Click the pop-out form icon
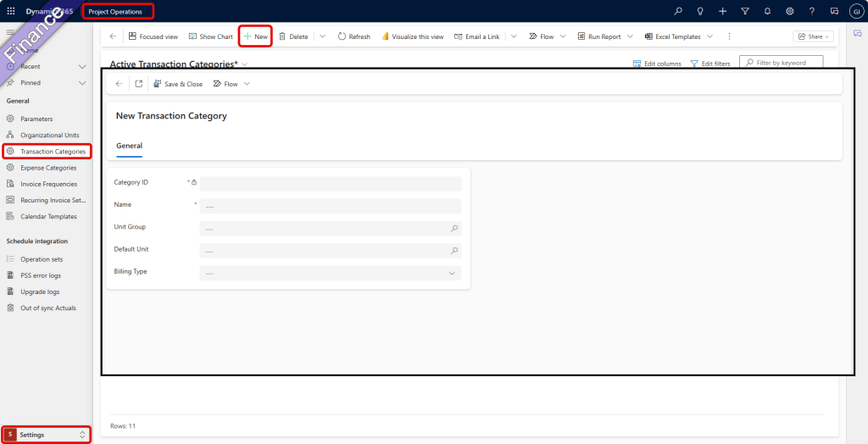The image size is (868, 444). [x=139, y=84]
